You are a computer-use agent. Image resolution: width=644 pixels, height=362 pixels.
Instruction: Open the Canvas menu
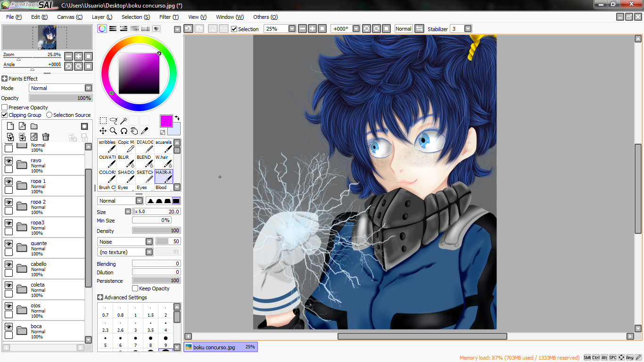click(x=70, y=17)
